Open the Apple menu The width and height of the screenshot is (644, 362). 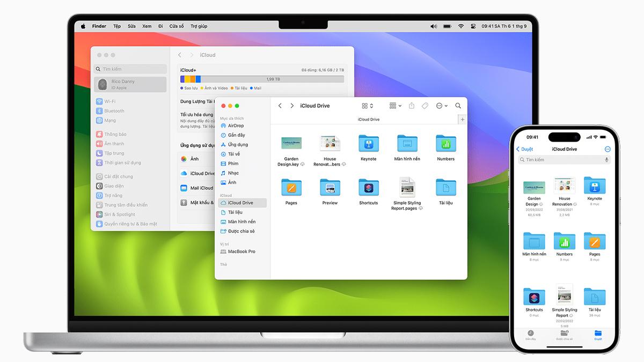pyautogui.click(x=83, y=26)
